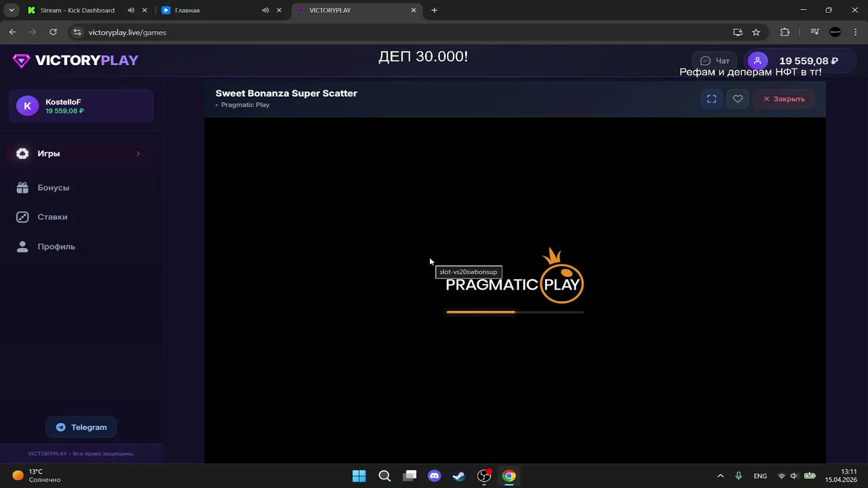
Task: Open Task View on taskbar
Action: click(x=410, y=476)
